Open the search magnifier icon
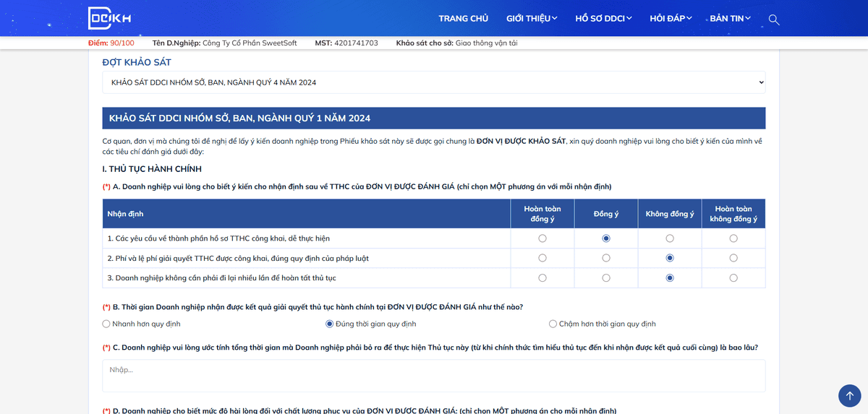 tap(774, 19)
